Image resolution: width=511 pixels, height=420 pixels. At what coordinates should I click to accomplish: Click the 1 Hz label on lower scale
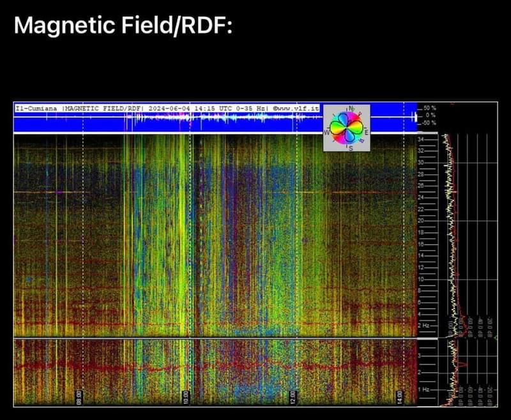point(422,389)
